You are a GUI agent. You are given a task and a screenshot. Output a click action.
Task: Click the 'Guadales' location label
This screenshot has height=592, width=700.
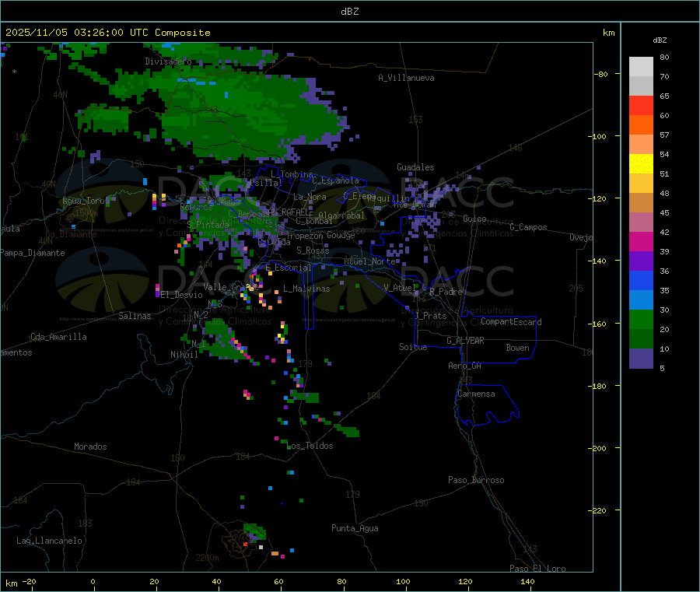point(415,167)
